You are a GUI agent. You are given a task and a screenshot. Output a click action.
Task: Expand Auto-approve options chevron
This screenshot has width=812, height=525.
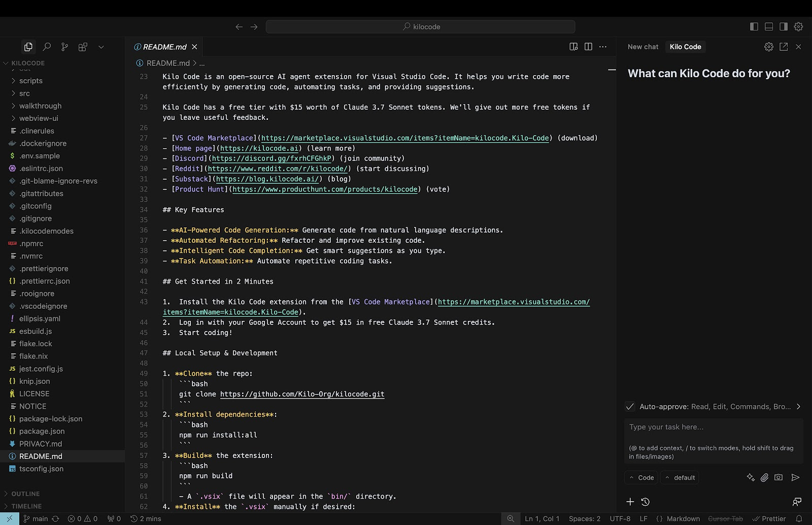[798, 407]
